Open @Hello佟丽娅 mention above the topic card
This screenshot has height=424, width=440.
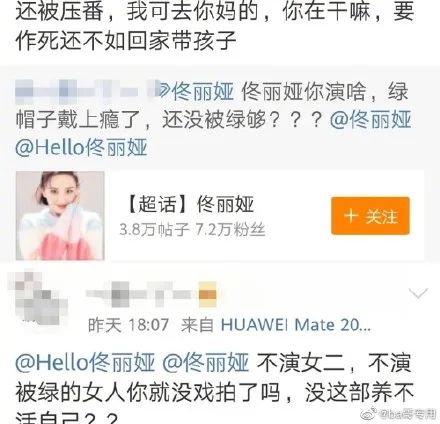click(x=81, y=147)
